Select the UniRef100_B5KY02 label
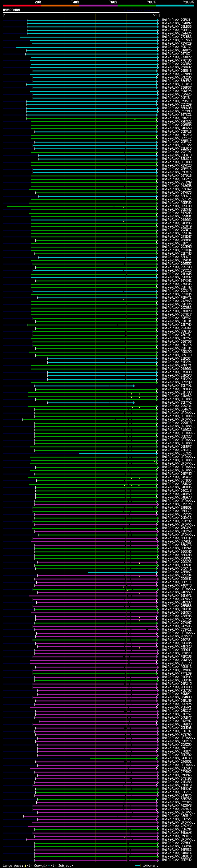This screenshot has width=197, height=868. pyautogui.click(x=176, y=403)
